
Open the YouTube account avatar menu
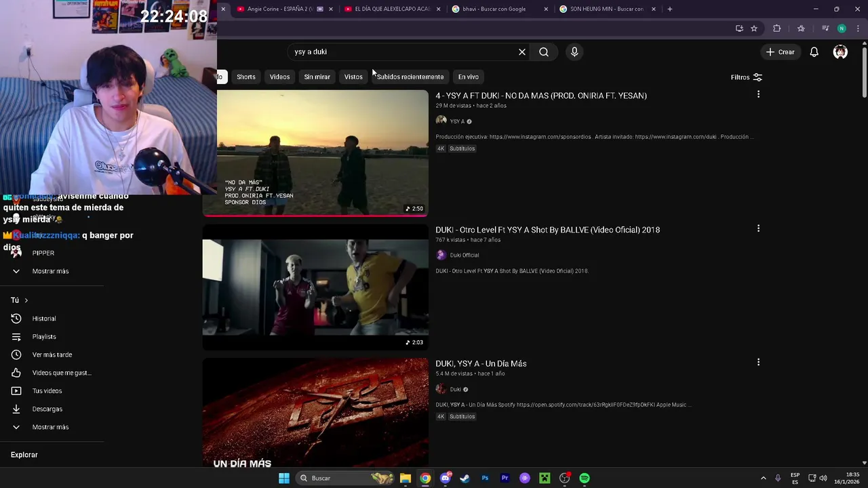(840, 52)
